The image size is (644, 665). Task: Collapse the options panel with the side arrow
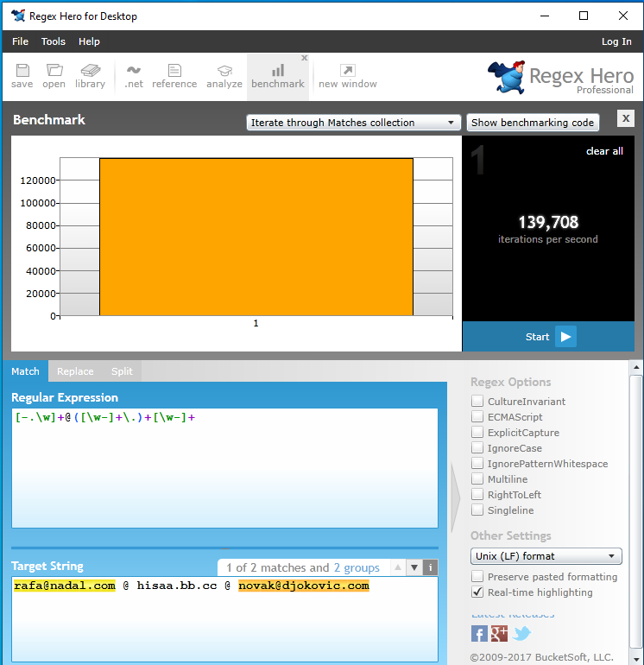(x=456, y=497)
